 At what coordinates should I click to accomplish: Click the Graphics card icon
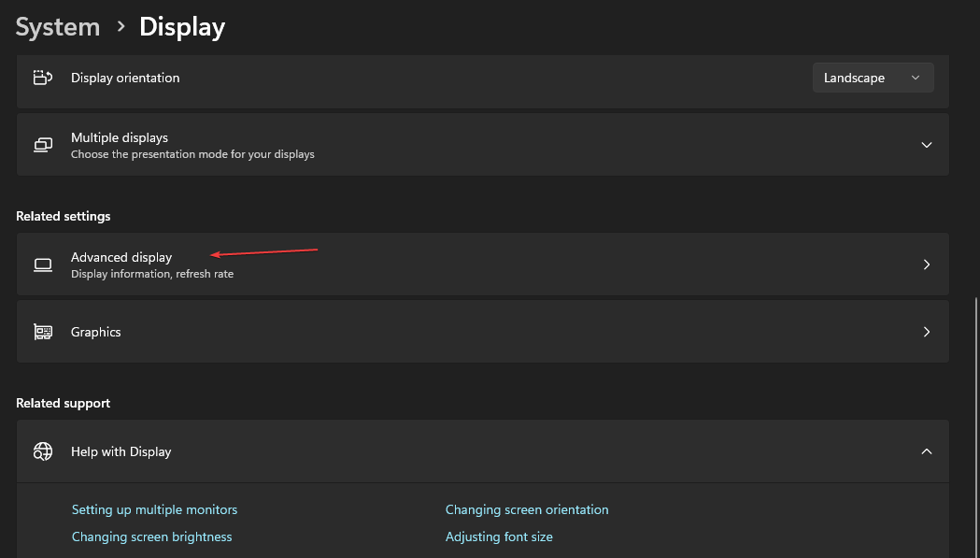pos(42,332)
